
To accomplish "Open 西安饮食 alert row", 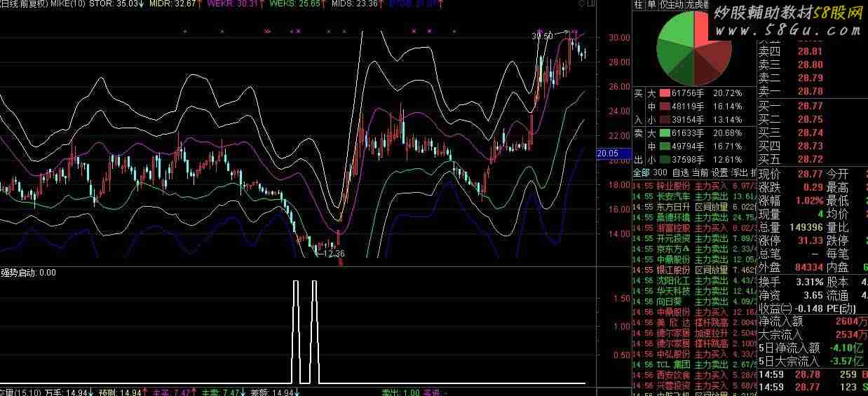I will [x=694, y=375].
